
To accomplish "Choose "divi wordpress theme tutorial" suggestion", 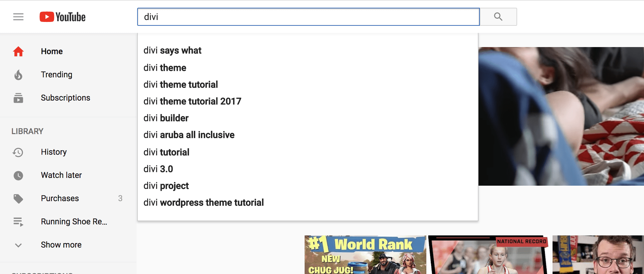I will [x=204, y=202].
